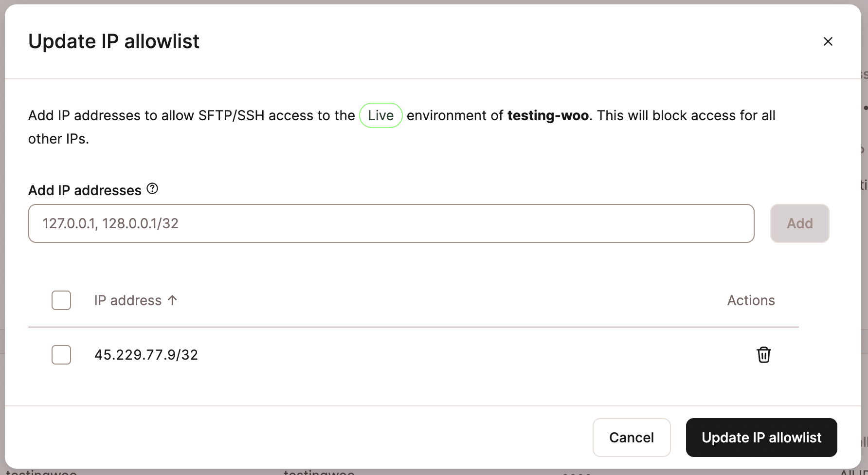Click the bold testing-woo site name
Image resolution: width=868 pixels, height=475 pixels.
point(548,115)
